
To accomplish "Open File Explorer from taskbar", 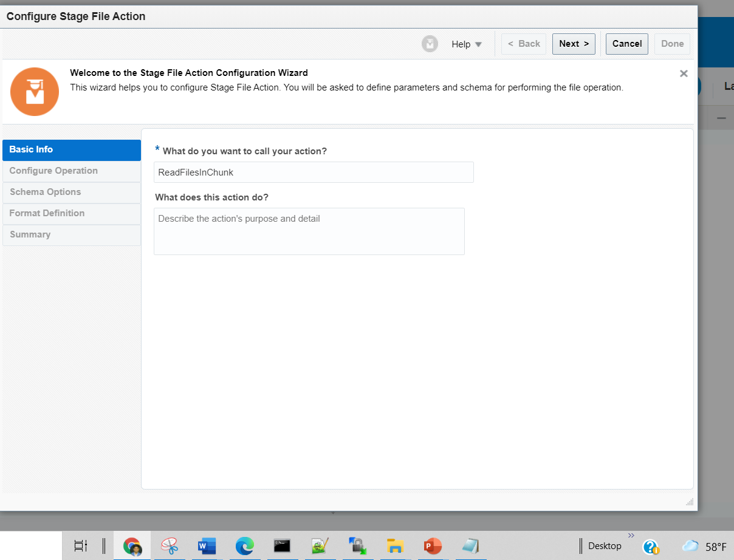I will [x=396, y=546].
